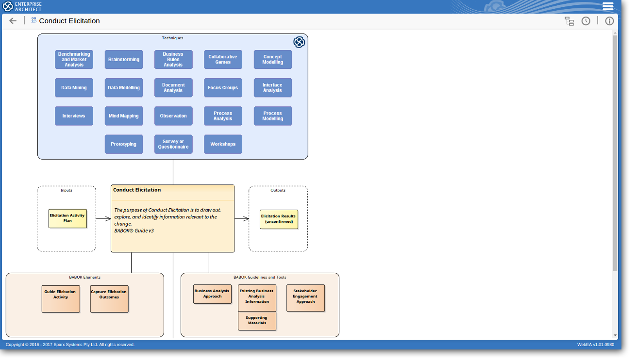Screen dimensions: 636x364
Task: Click the back arrow navigation icon
Action: tap(13, 21)
